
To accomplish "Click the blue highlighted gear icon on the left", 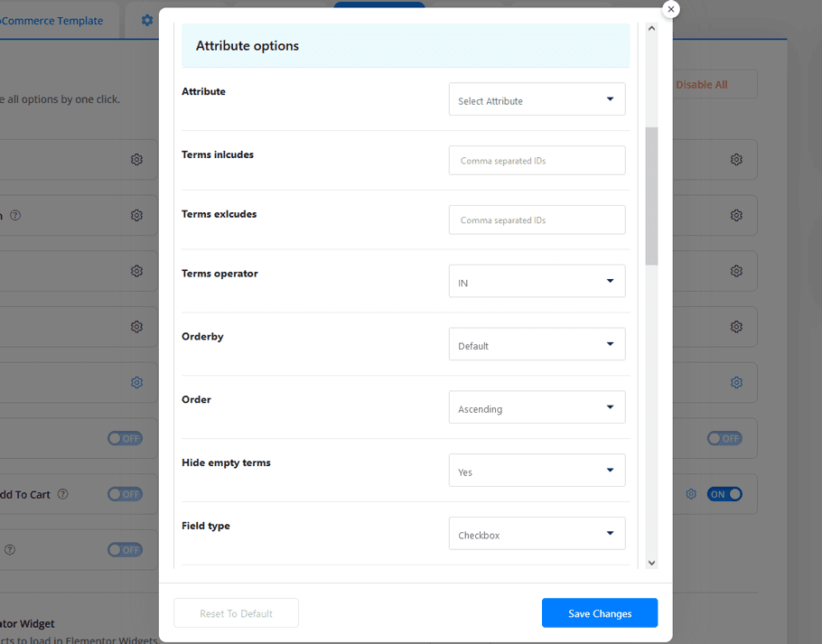I will point(136,382).
